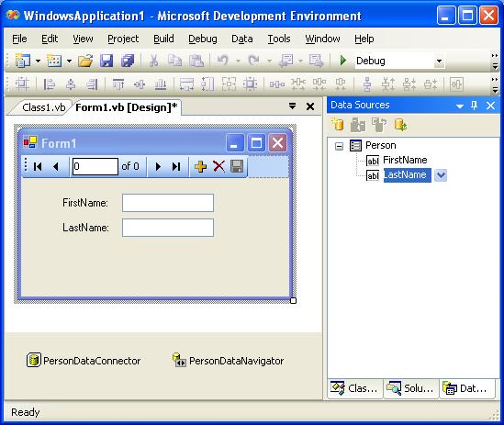The height and width of the screenshot is (425, 504).
Task: Click the Copy icon in the toolbar
Action: click(x=174, y=61)
